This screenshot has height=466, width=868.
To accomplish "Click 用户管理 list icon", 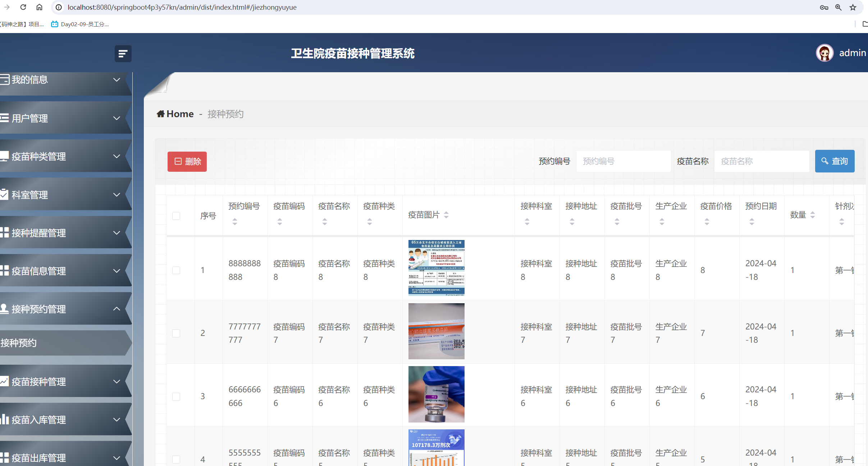I will pos(5,118).
